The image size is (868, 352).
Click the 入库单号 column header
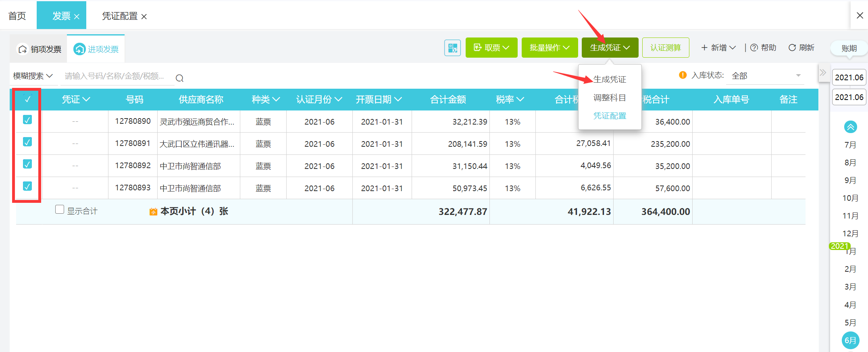(731, 100)
